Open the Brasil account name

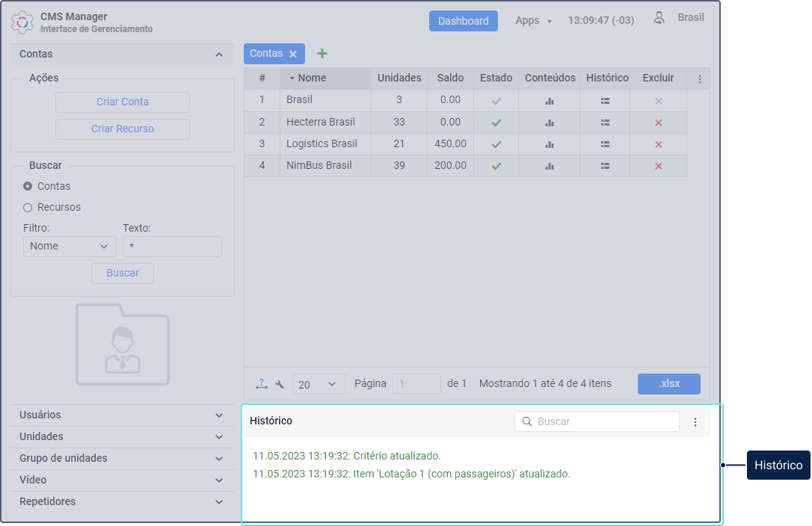pos(299,100)
